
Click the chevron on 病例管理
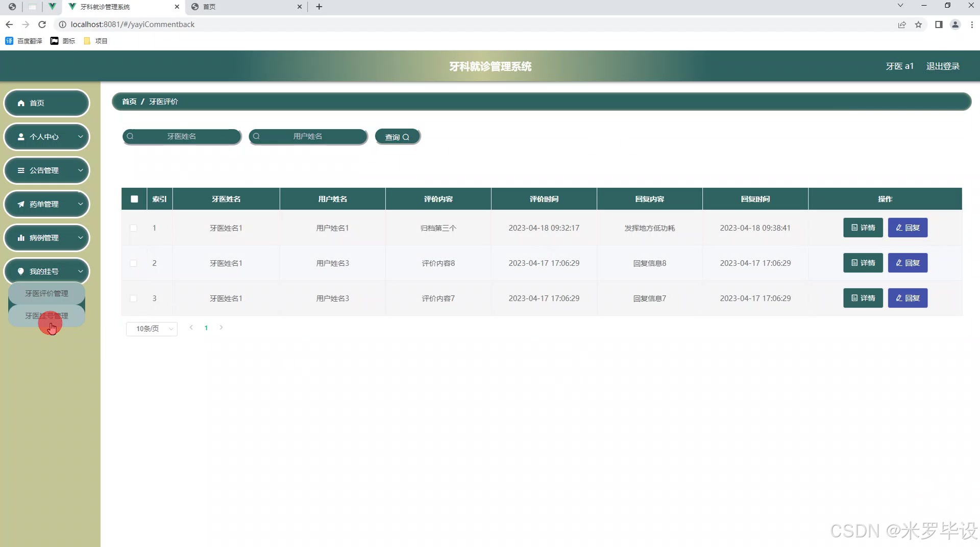(80, 238)
